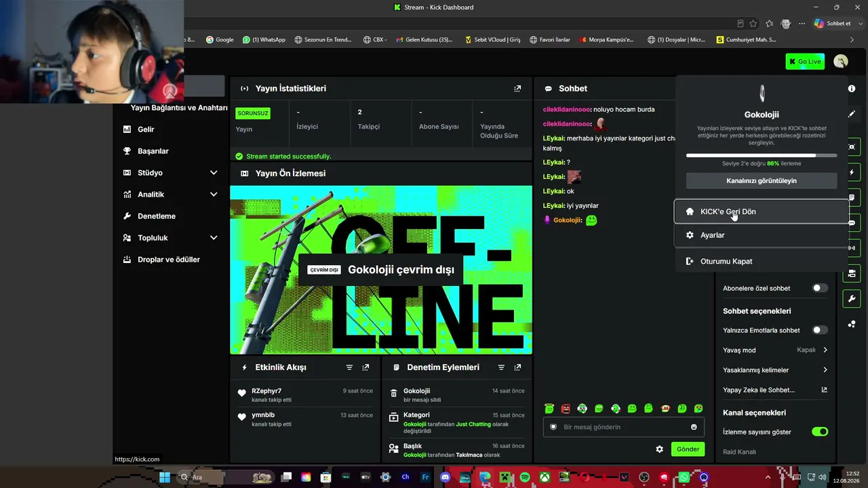868x488 pixels.
Task: Click RZephyr7 follow event row
Action: tap(305, 395)
